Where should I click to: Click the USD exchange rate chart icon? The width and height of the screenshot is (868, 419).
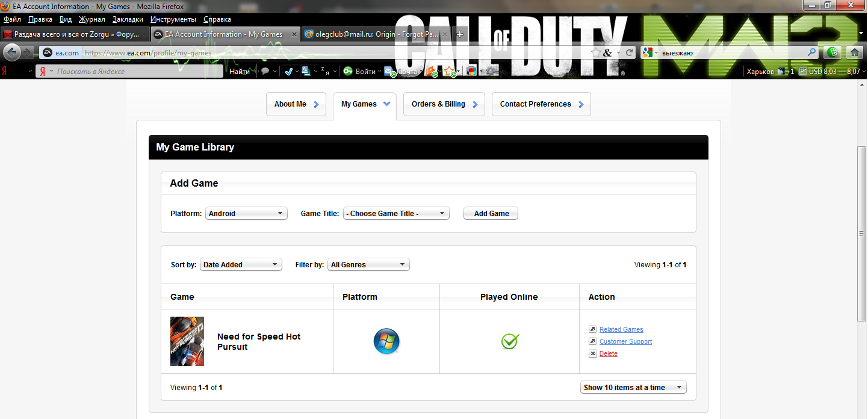coord(803,71)
